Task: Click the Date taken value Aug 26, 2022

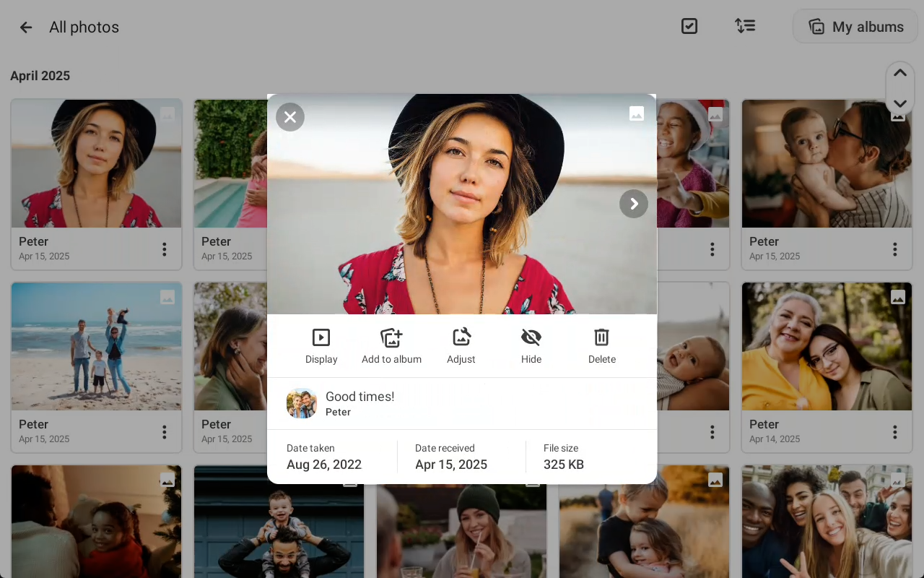Action: click(x=324, y=465)
